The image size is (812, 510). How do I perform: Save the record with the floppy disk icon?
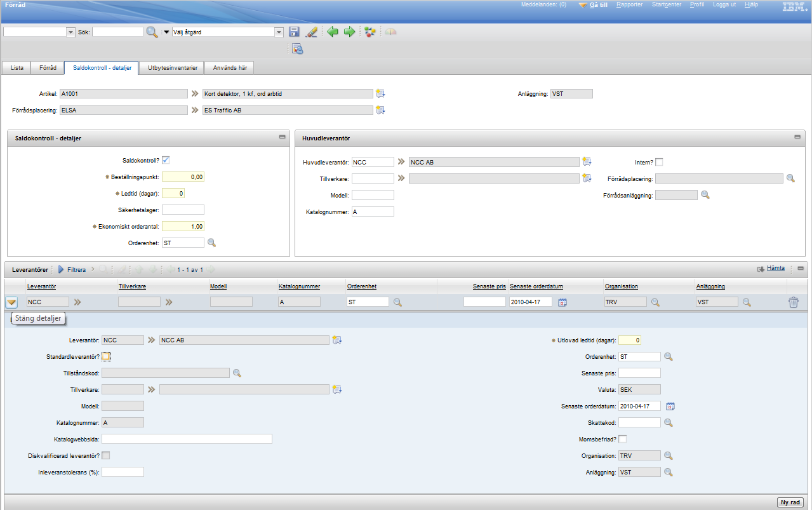click(x=294, y=32)
